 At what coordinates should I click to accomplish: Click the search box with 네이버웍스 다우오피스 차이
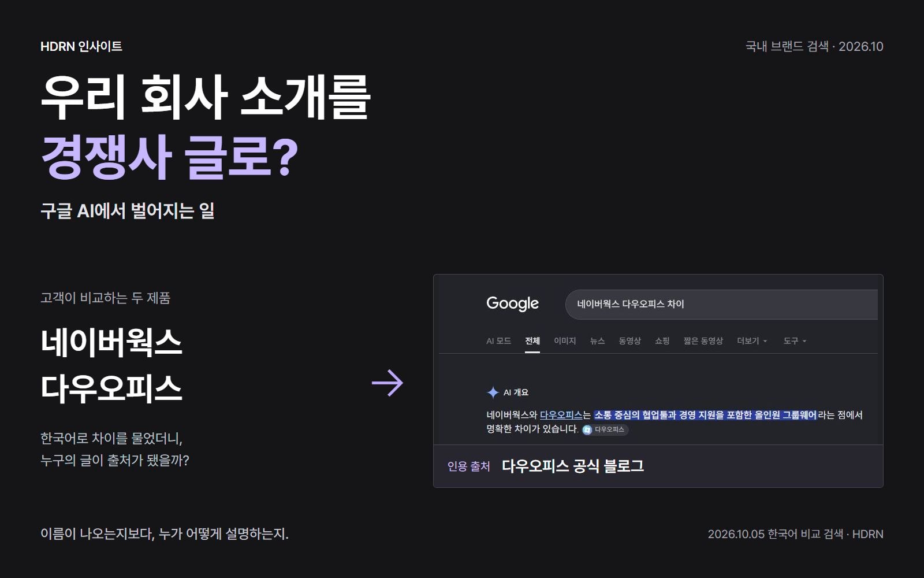coord(721,305)
